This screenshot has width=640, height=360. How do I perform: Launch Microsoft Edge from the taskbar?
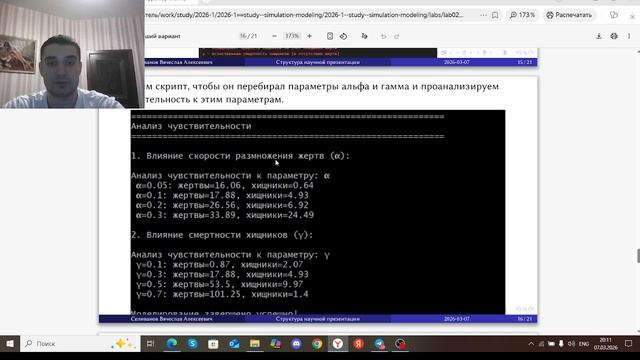coord(172,344)
